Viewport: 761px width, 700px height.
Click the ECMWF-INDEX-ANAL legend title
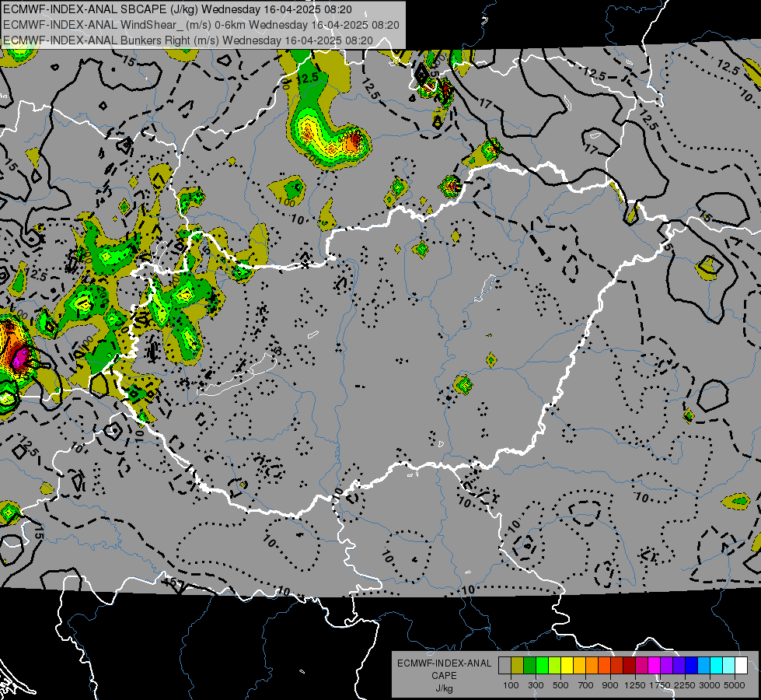pyautogui.click(x=445, y=663)
